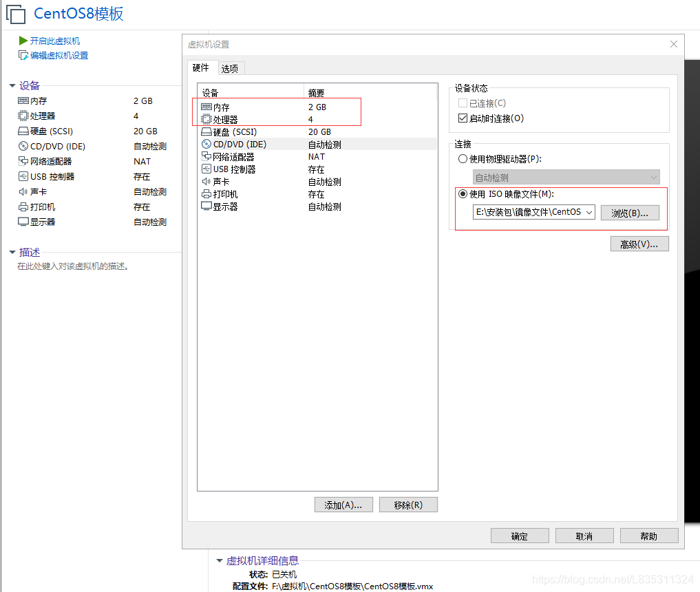Click 网络适配器 icon in settings dialog list
Screen dimensions: 700x592
[206, 156]
